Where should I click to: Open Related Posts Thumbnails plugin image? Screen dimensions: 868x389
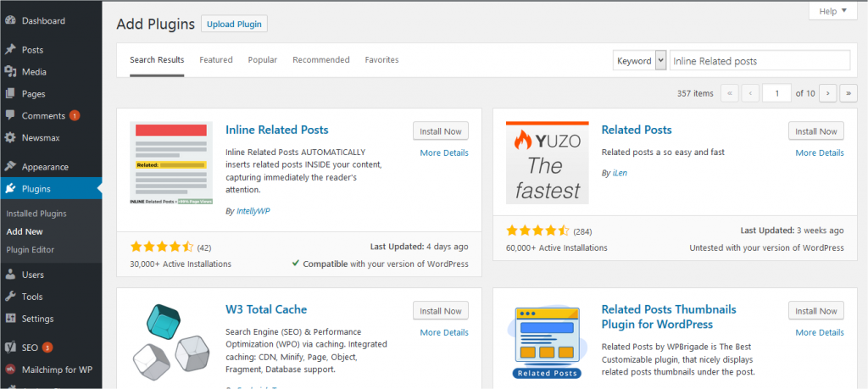pyautogui.click(x=547, y=343)
